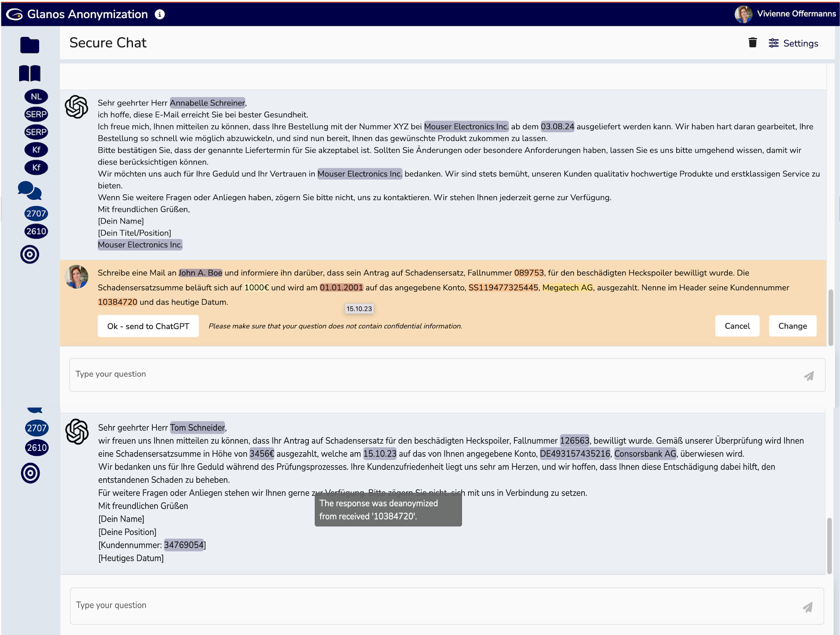The height and width of the screenshot is (635, 840).
Task: Click the highlighted name Tom Schneider
Action: click(x=197, y=428)
